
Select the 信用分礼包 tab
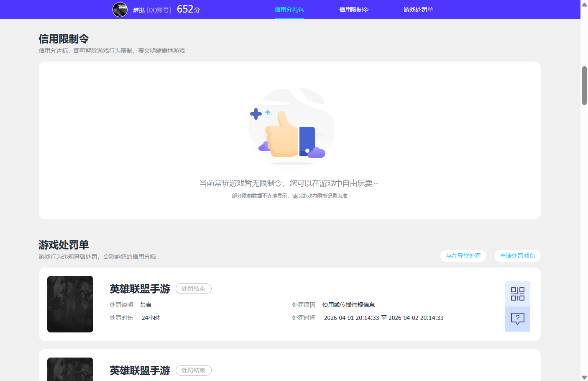tap(289, 10)
